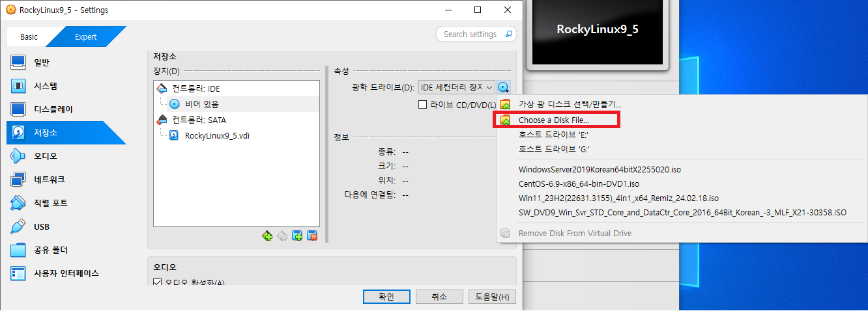Click the empty optical disc icon
The image size is (868, 311).
(175, 104)
